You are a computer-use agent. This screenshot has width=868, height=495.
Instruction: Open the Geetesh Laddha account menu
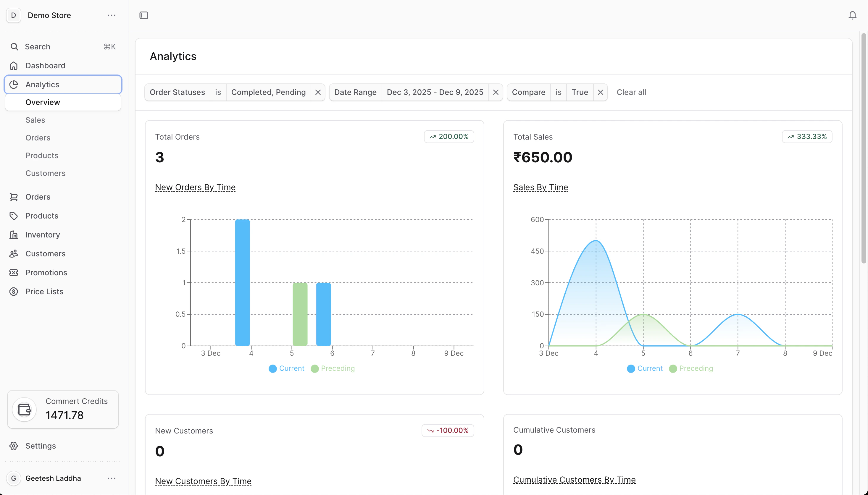point(53,478)
